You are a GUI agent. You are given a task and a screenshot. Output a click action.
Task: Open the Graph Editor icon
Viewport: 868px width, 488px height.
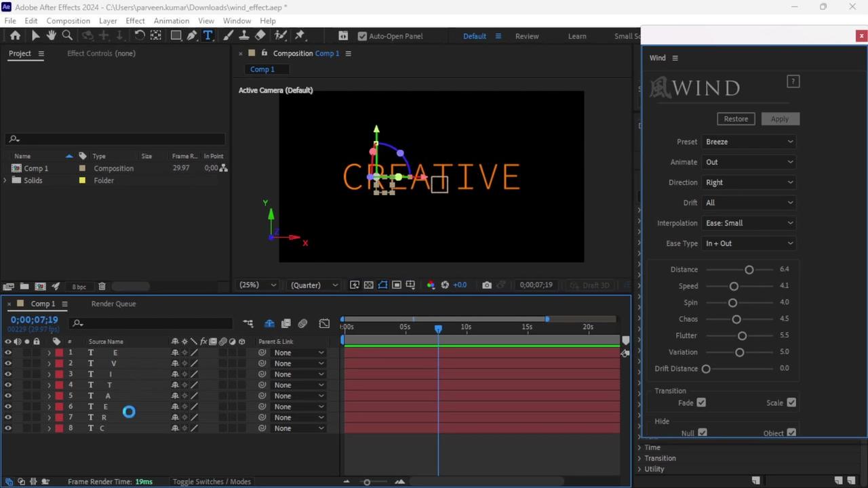(x=324, y=323)
